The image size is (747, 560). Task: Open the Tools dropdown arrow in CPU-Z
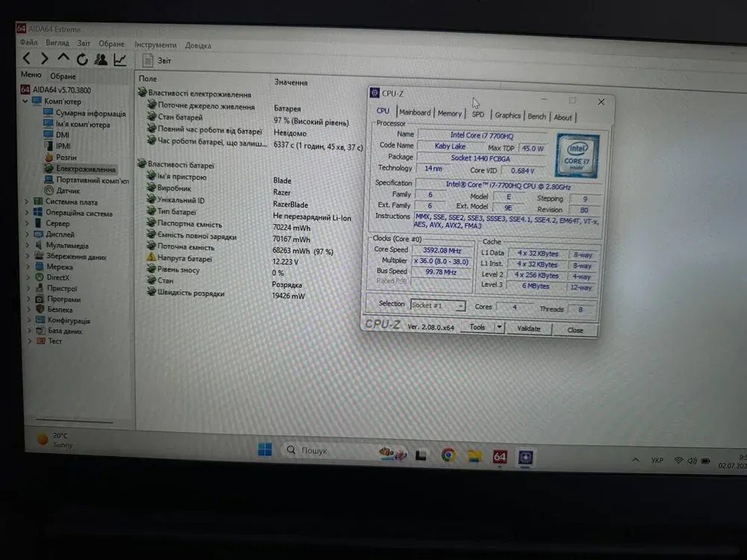pos(499,327)
